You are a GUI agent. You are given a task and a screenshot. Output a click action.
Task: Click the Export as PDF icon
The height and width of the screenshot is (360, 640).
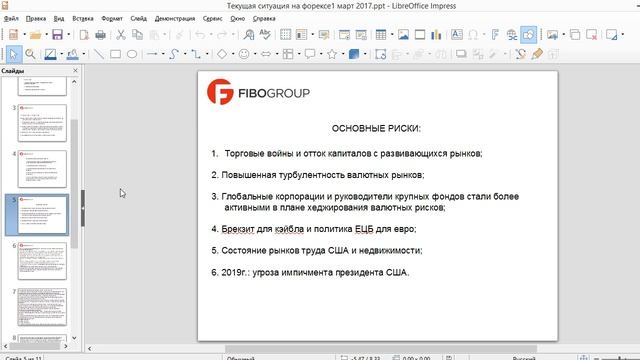click(x=84, y=35)
